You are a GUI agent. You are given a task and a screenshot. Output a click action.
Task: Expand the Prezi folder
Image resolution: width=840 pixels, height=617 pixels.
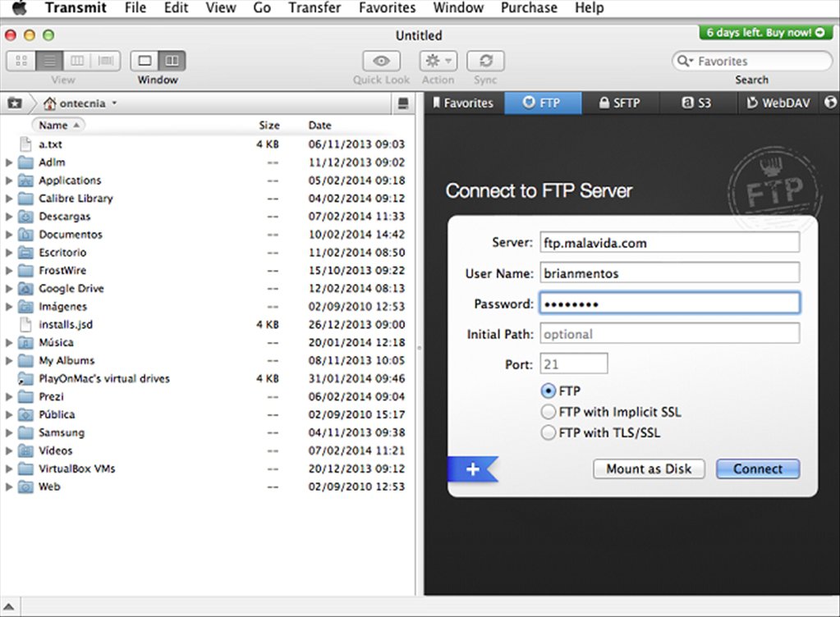[8, 396]
